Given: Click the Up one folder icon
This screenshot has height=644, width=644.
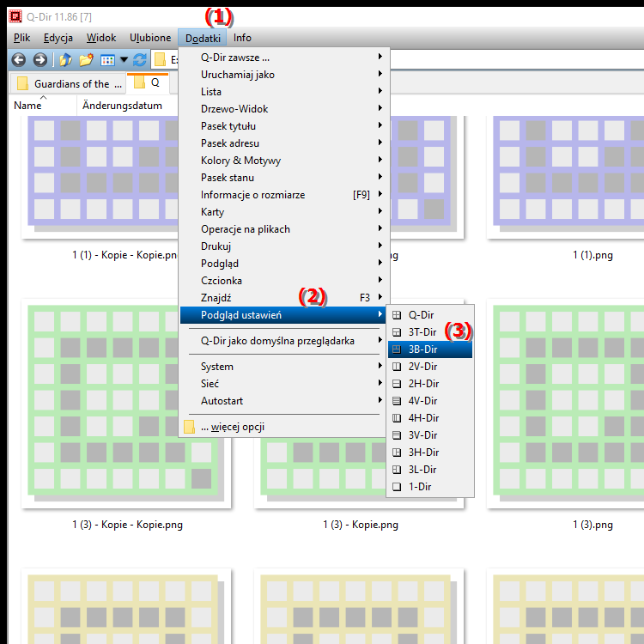Looking at the screenshot, I should tap(66, 60).
